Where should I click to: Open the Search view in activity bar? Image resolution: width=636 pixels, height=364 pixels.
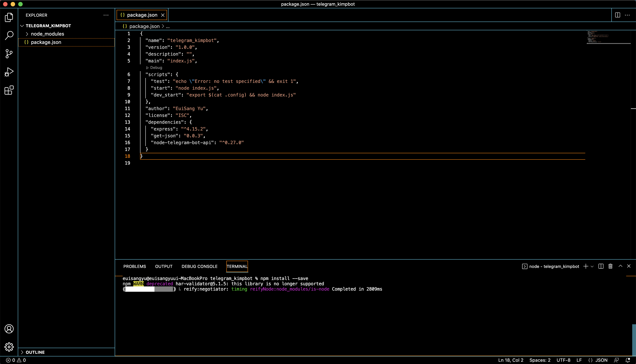point(9,36)
